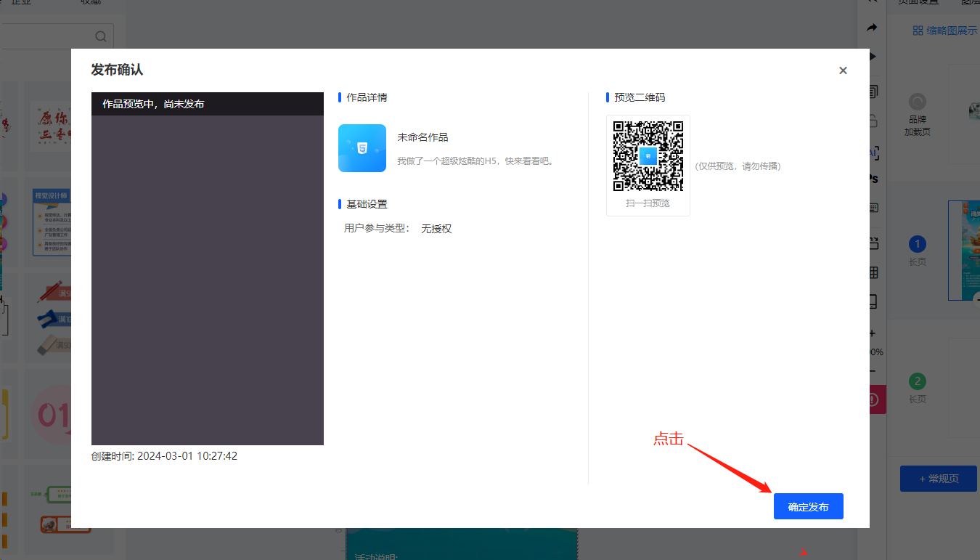The image size is (980, 560).
Task: Click the red exclamation warning icon
Action: (x=873, y=399)
